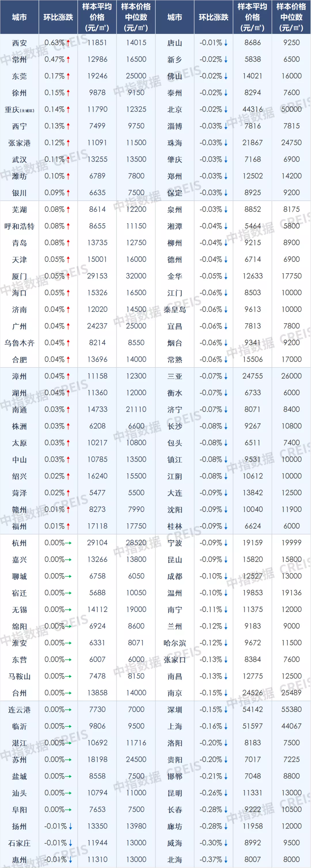
Task: Click 宁波's median price 19999
Action: [x=291, y=543]
